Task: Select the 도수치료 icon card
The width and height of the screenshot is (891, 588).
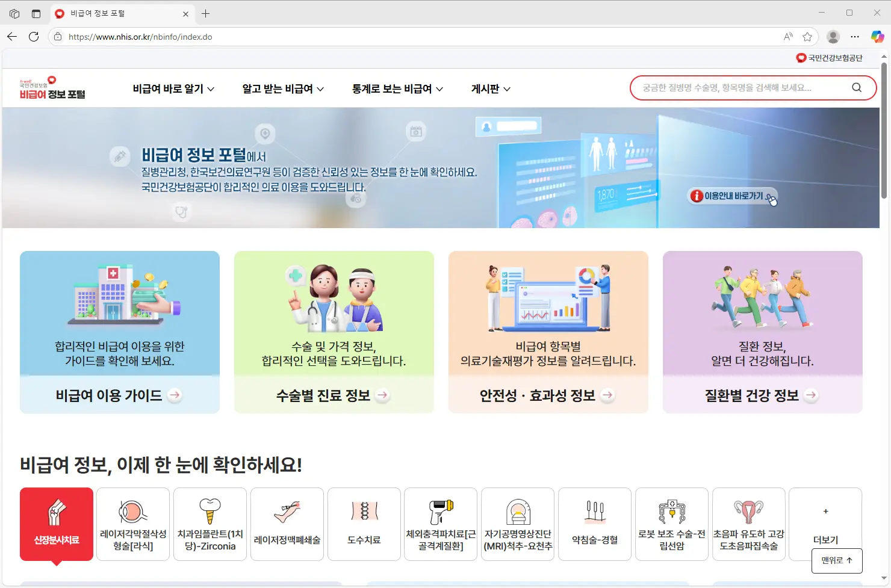Action: pyautogui.click(x=364, y=524)
